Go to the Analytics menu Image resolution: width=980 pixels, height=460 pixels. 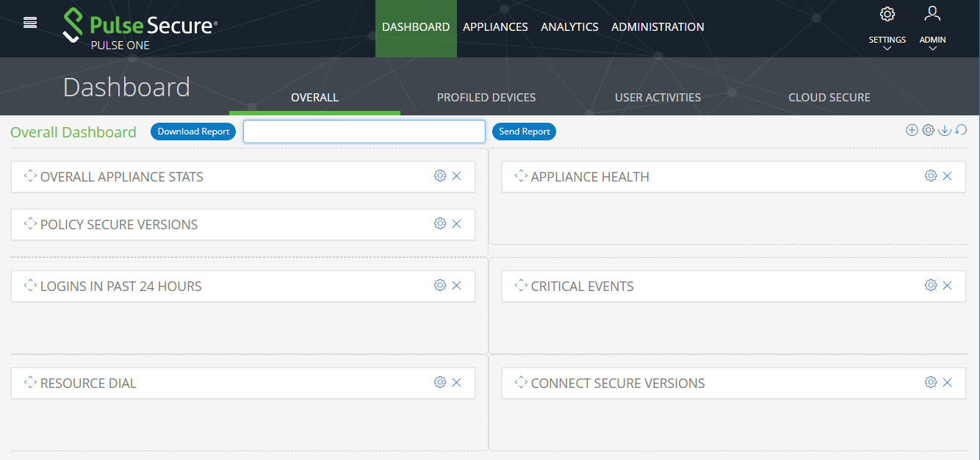[x=569, y=27]
